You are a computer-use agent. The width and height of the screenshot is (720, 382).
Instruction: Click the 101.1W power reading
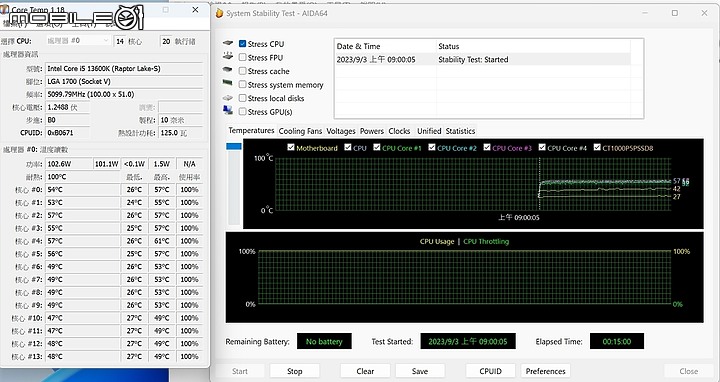point(107,164)
